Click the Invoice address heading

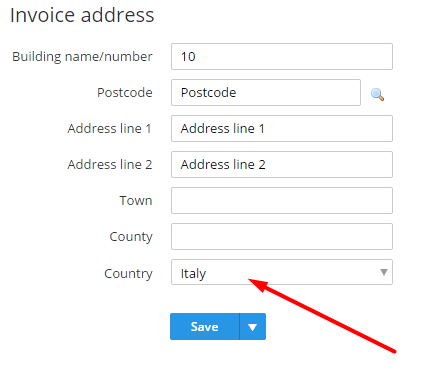82,15
